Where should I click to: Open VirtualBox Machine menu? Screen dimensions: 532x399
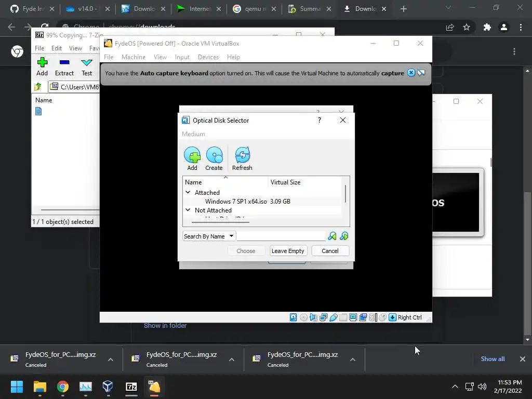click(x=134, y=57)
